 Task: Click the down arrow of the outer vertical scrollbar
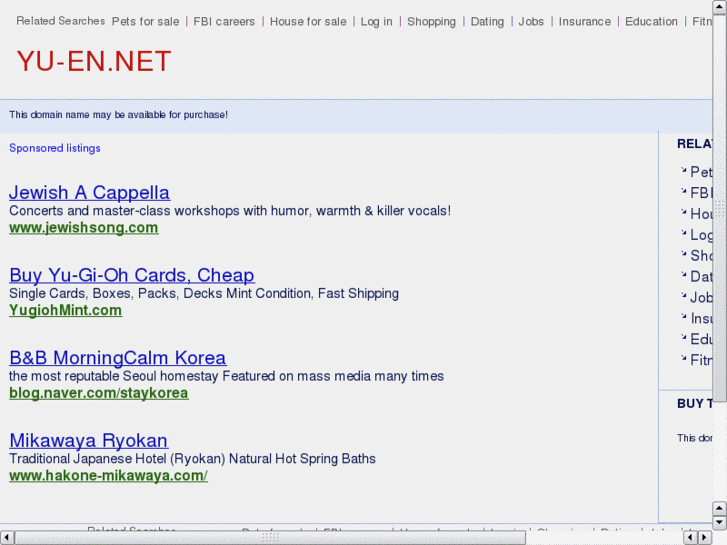click(x=719, y=523)
